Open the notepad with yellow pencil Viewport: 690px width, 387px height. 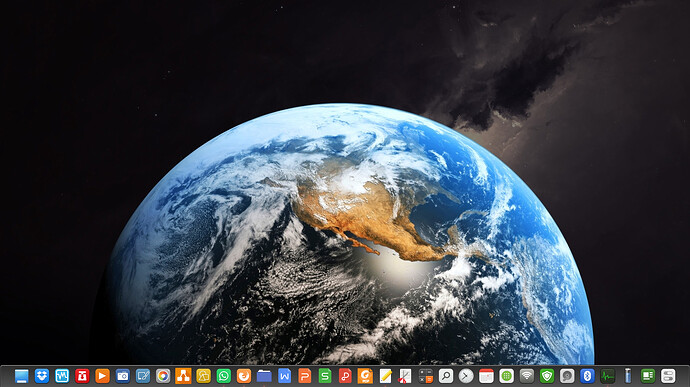click(x=385, y=376)
